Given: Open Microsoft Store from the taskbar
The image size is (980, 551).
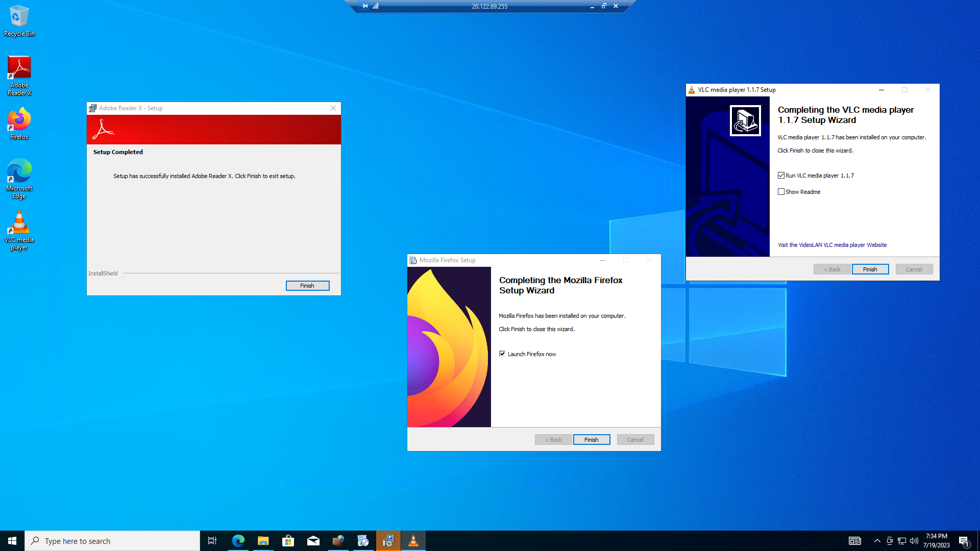Looking at the screenshot, I should click(x=288, y=541).
